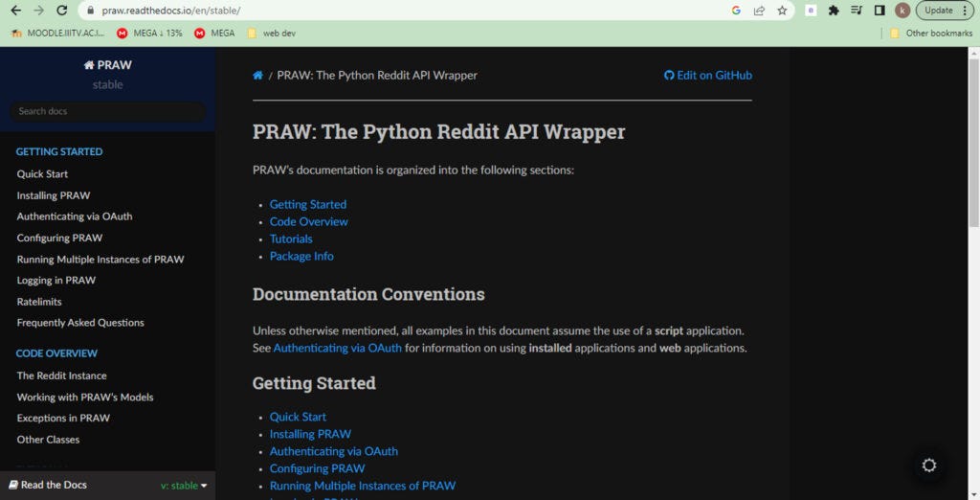Expand the Read the Docs version selector

(184, 486)
